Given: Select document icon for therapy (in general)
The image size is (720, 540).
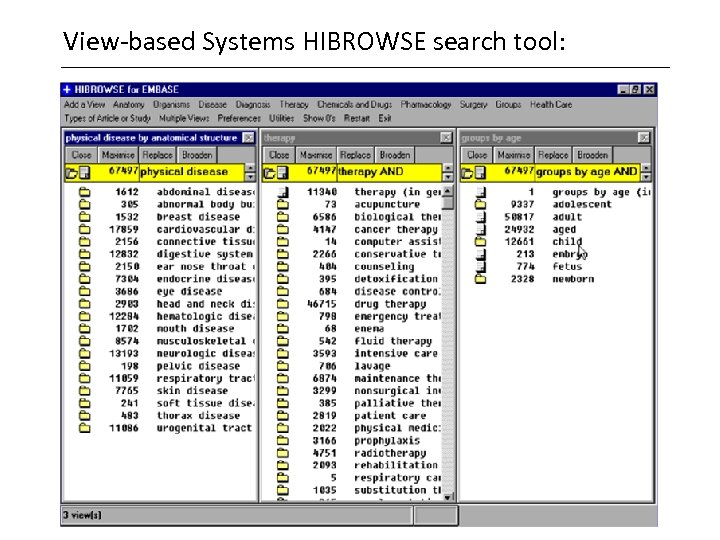Looking at the screenshot, I should (x=283, y=192).
